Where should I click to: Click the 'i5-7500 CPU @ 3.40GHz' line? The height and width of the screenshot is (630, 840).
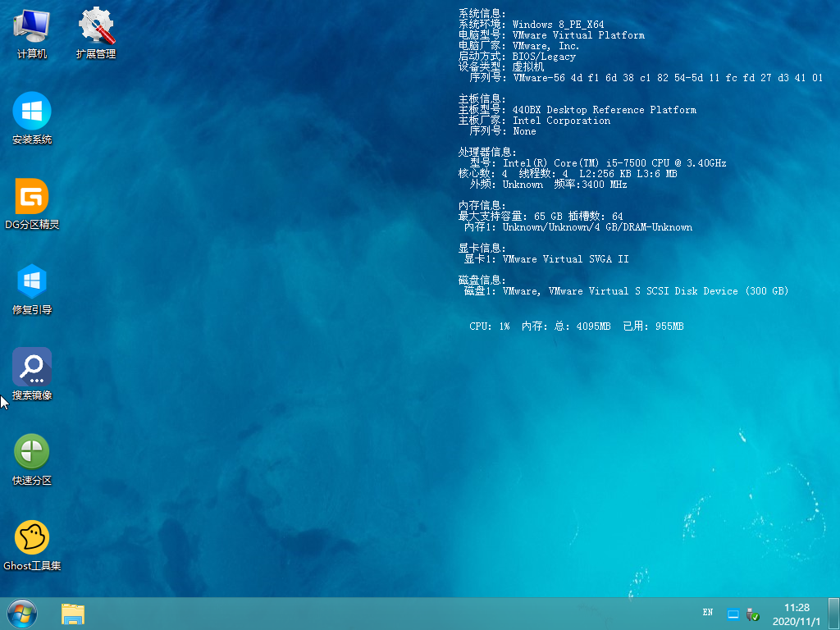666,163
